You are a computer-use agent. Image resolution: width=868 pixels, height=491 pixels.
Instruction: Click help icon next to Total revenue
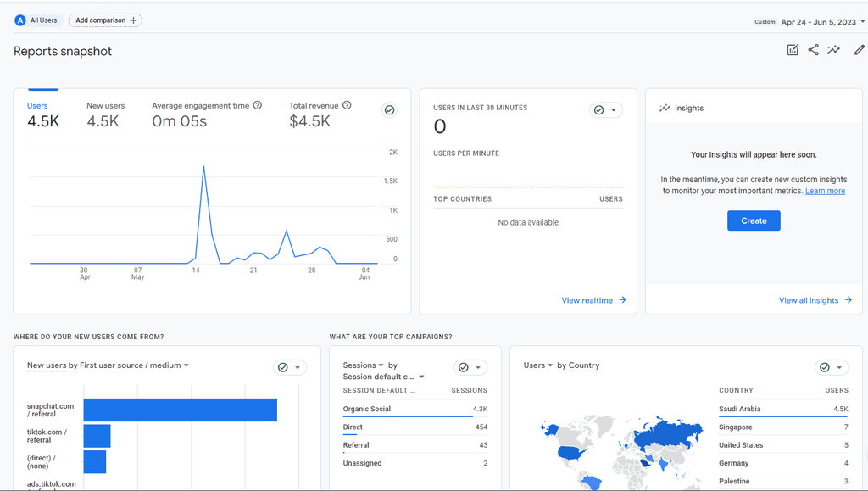(347, 105)
